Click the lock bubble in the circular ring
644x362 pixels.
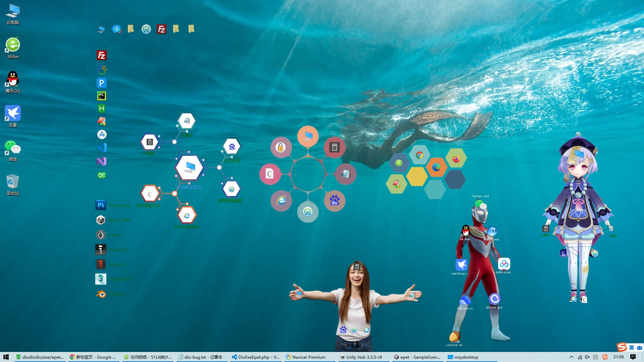point(281,147)
